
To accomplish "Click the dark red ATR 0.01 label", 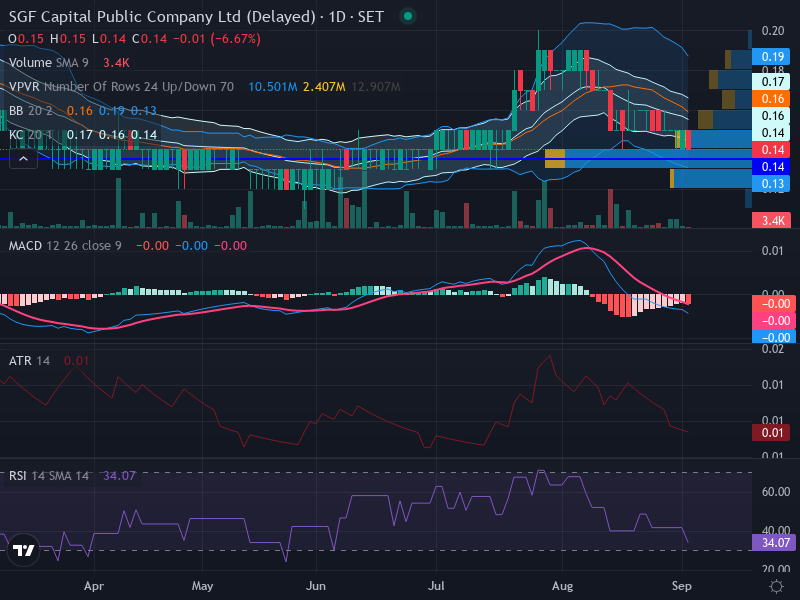I will pos(771,433).
